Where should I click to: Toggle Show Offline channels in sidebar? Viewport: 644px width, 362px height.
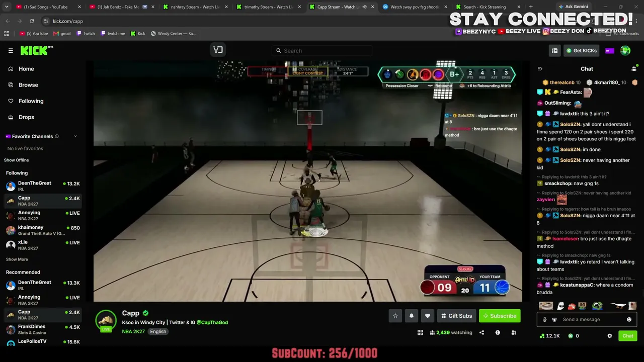[17, 160]
